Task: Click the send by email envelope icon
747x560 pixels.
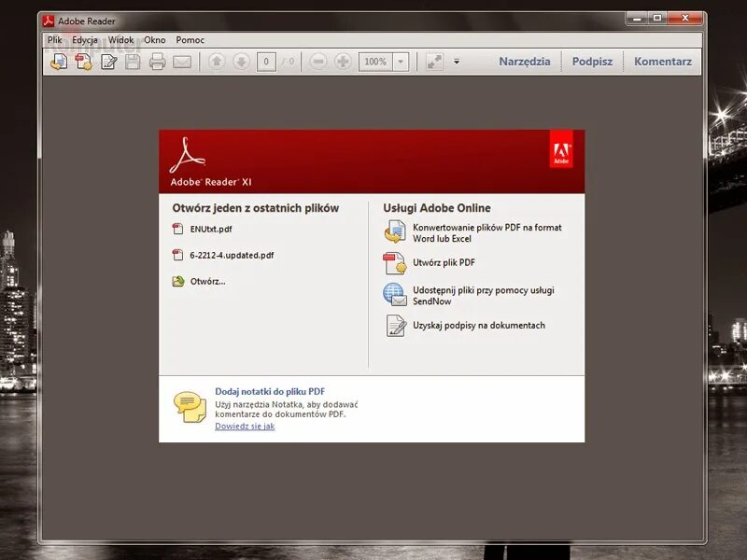Action: tap(182, 62)
